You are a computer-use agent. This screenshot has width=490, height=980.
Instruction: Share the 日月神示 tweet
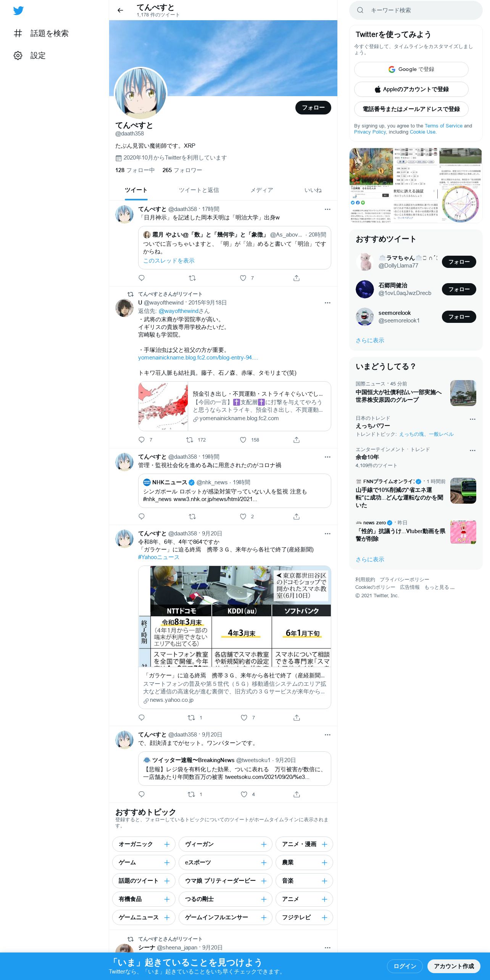tap(297, 278)
